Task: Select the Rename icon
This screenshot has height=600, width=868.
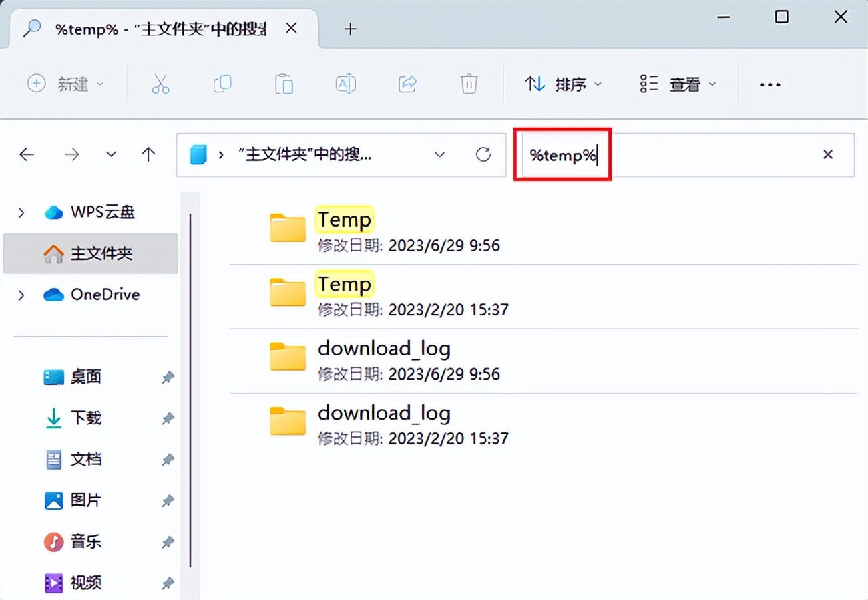Action: coord(345,84)
